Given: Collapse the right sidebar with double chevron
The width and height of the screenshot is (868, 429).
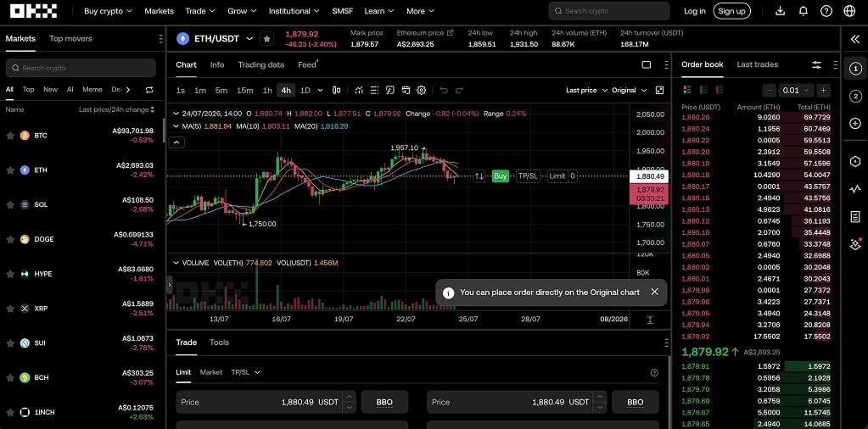Looking at the screenshot, I should click(855, 39).
